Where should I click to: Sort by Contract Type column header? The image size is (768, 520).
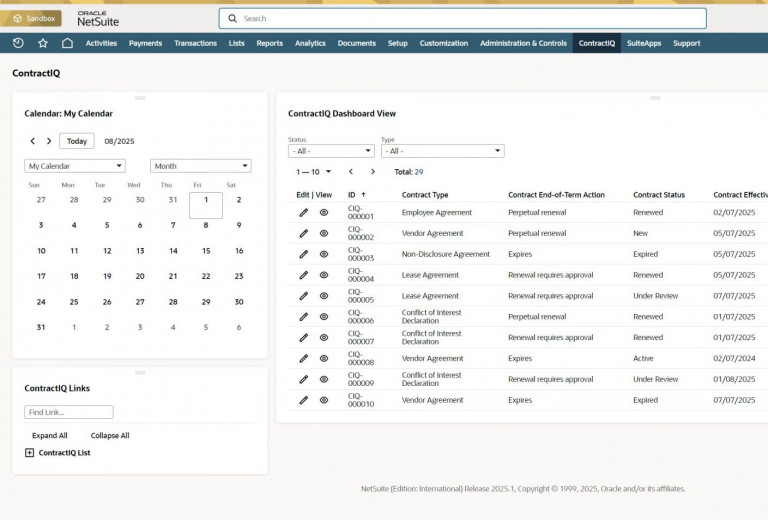(425, 195)
